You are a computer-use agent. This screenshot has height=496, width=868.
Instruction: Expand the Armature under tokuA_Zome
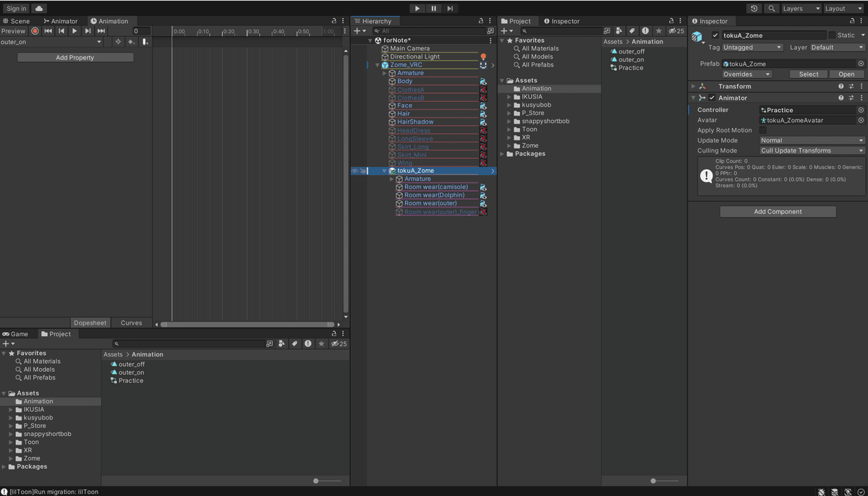tap(391, 178)
